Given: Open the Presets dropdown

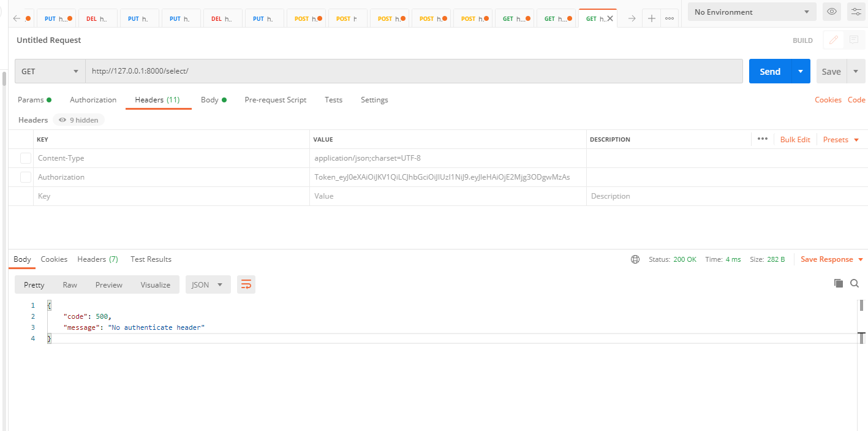Looking at the screenshot, I should 841,139.
